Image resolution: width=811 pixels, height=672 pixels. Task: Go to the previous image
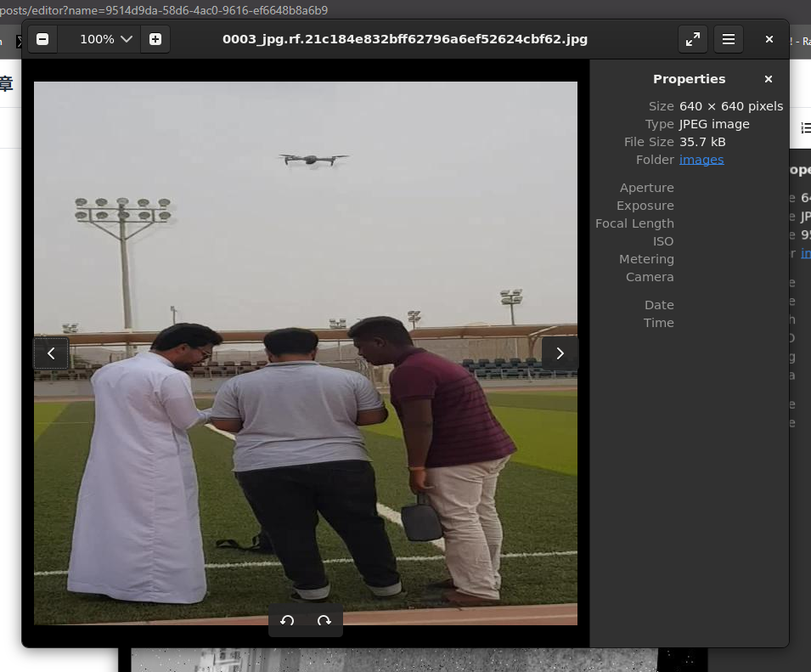tap(51, 353)
